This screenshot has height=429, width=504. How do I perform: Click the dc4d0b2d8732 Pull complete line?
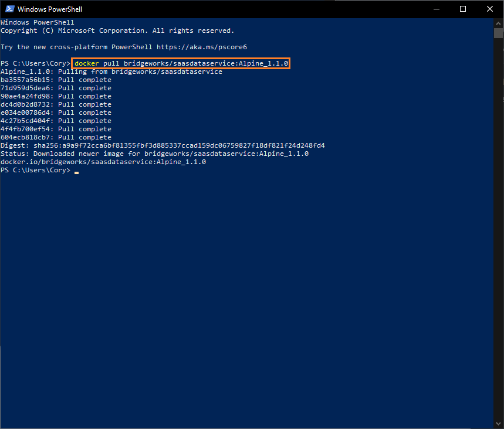coord(56,104)
